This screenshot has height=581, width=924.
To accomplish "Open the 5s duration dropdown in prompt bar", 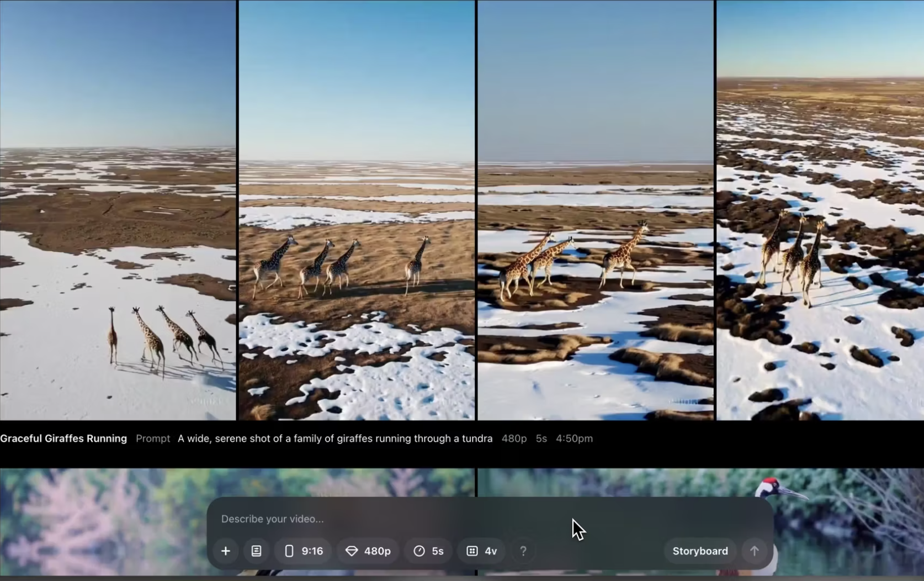I will tap(429, 551).
